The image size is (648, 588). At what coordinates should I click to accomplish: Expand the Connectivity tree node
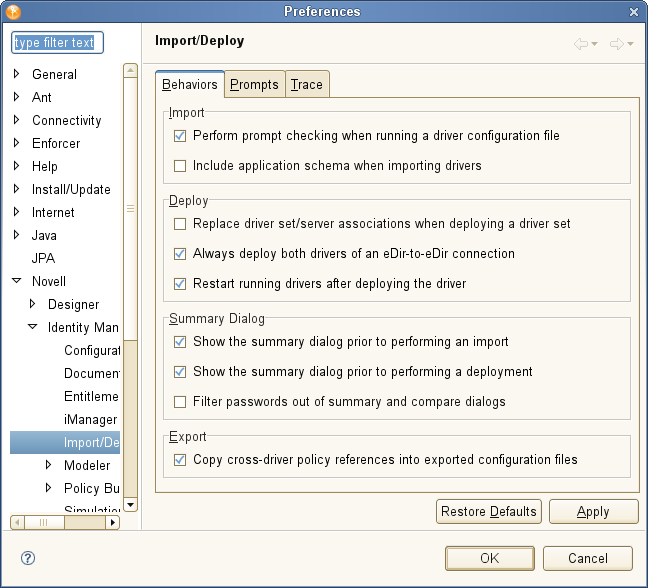(x=16, y=120)
